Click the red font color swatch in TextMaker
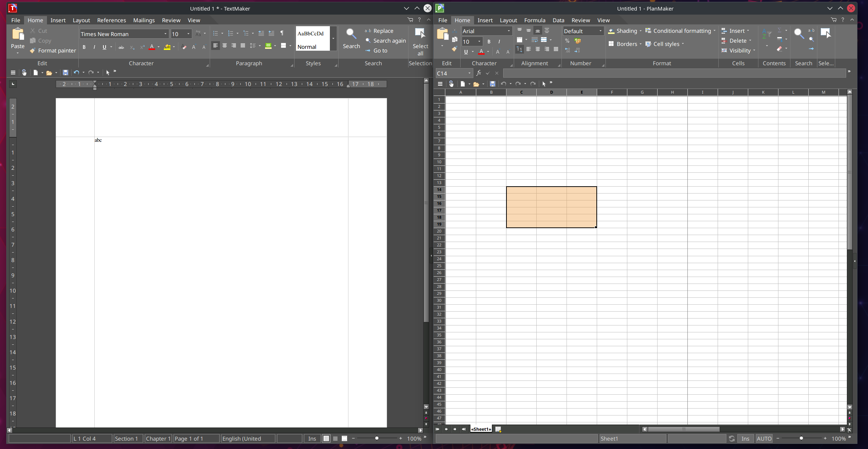The width and height of the screenshot is (868, 449). pos(152,47)
